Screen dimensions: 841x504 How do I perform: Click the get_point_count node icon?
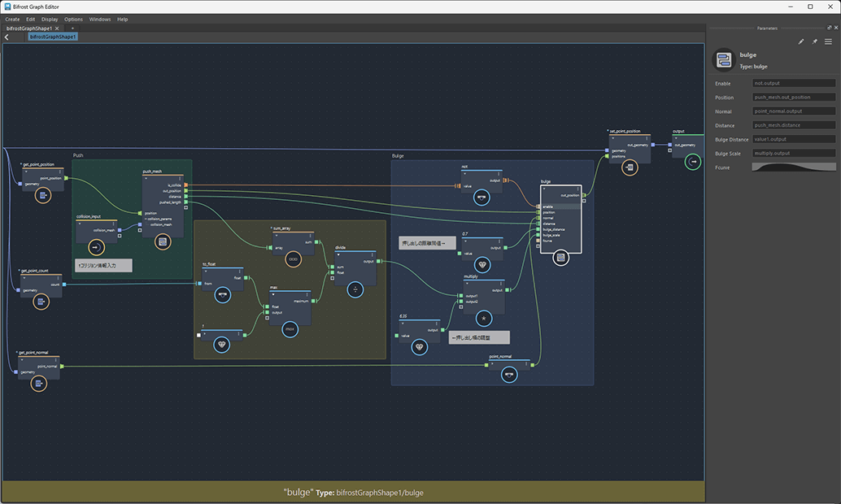coord(41,302)
